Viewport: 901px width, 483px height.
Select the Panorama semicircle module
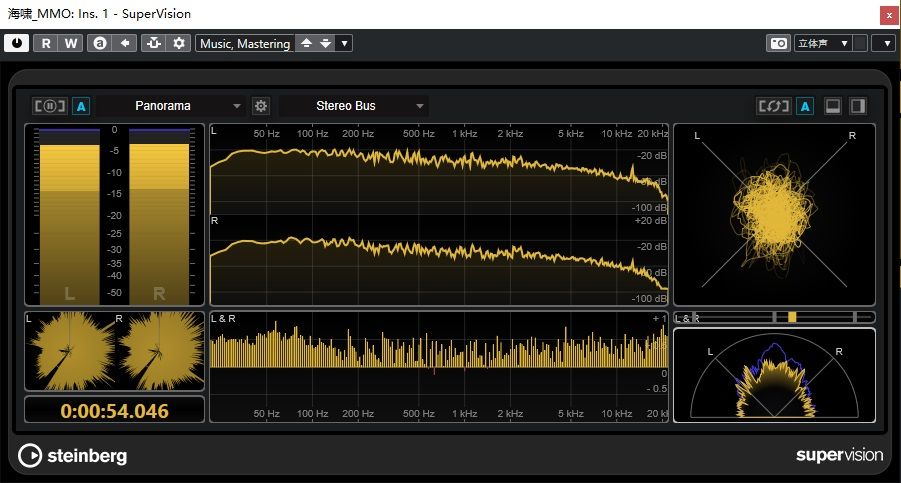click(x=774, y=375)
